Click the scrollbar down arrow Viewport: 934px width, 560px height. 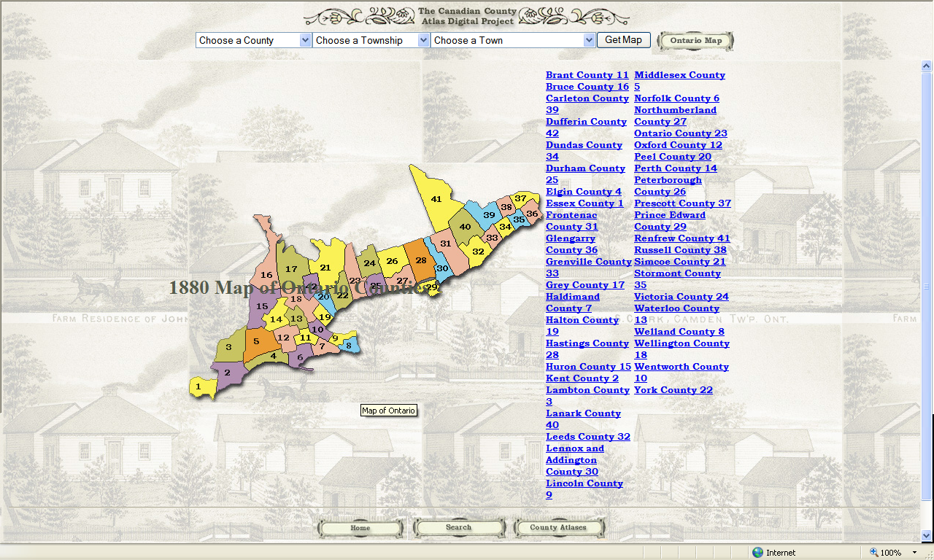tap(925, 535)
